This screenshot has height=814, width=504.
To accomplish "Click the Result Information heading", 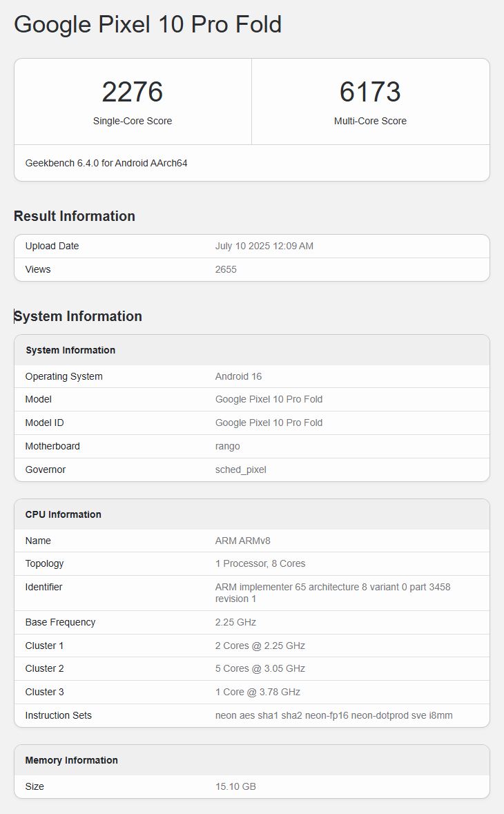I will pyautogui.click(x=75, y=216).
